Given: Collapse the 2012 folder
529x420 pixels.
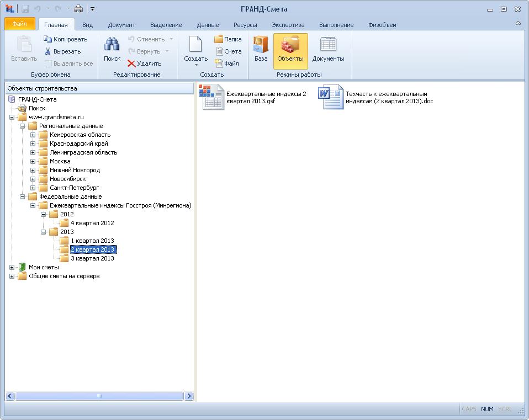Looking at the screenshot, I should [43, 214].
